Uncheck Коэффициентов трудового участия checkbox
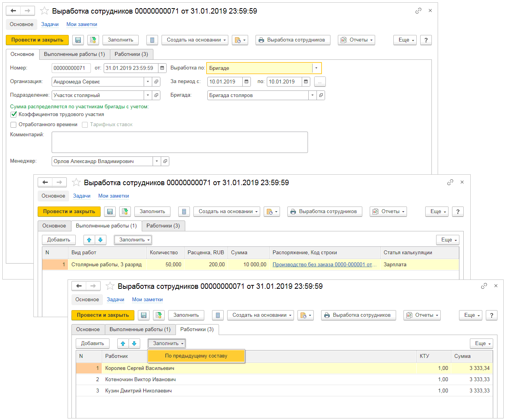This screenshot has width=506, height=420. coord(14,115)
